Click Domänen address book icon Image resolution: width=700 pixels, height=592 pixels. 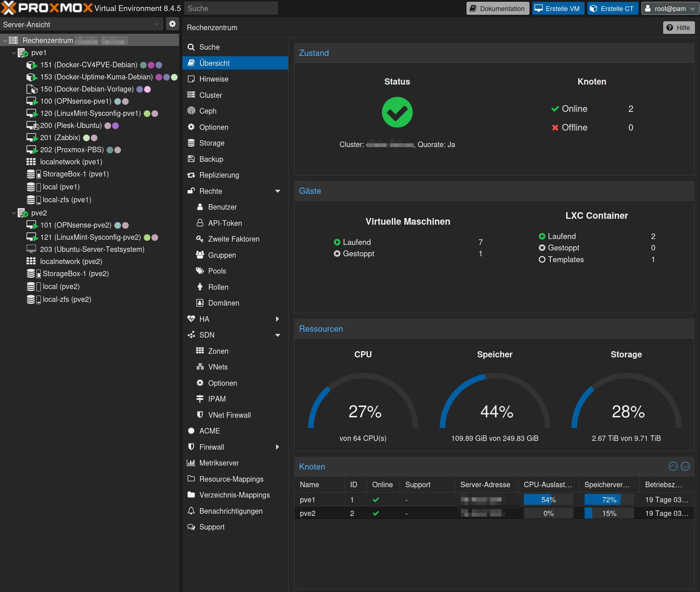(x=200, y=303)
